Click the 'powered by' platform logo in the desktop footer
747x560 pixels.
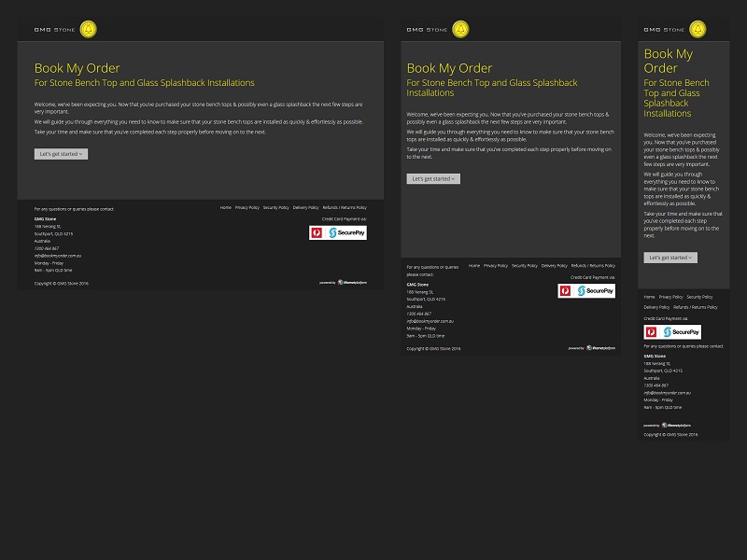[352, 282]
